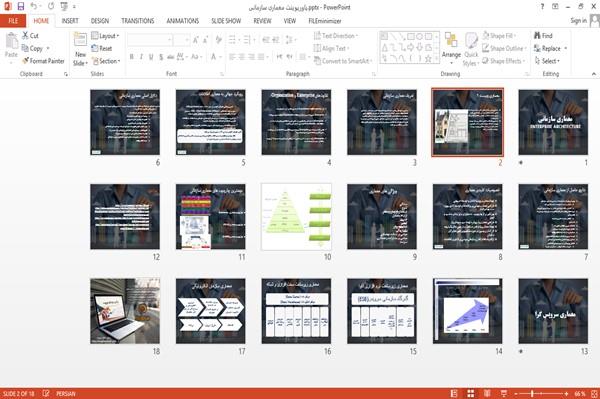
Task: Open the Shape Fill dropdown
Action: click(499, 36)
